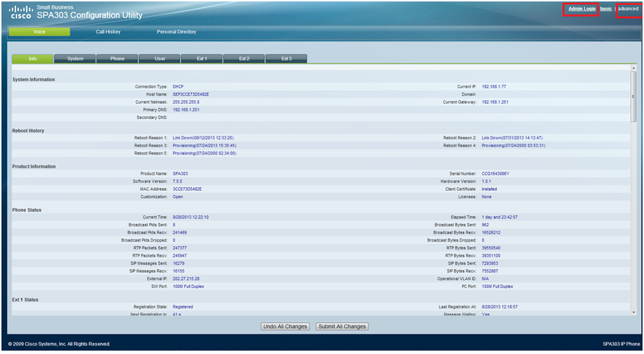Switch to advanced view mode

[627, 9]
